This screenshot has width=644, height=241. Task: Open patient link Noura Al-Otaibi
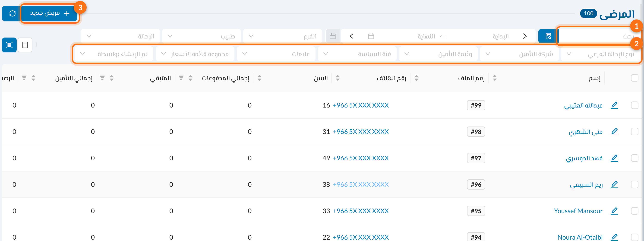580,237
